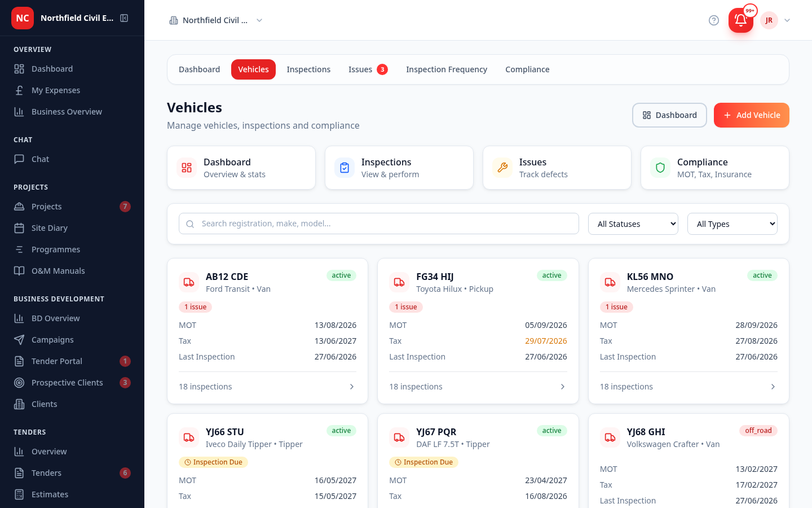Viewport: 812px width, 508px height.
Task: Click the off_road status on YJ68 GHI
Action: [758, 431]
